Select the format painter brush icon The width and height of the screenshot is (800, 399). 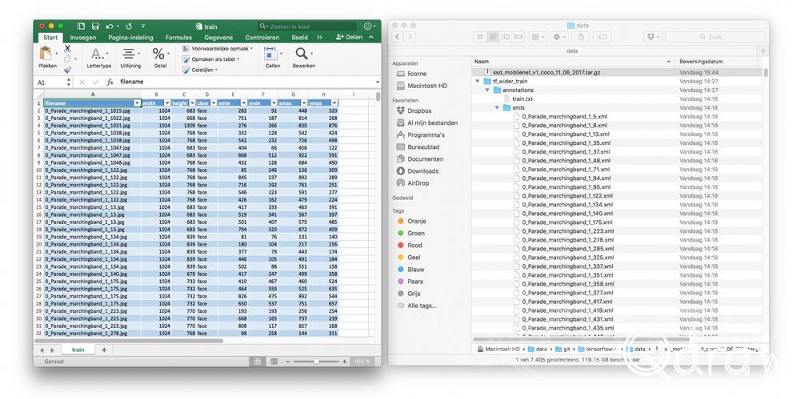point(67,70)
